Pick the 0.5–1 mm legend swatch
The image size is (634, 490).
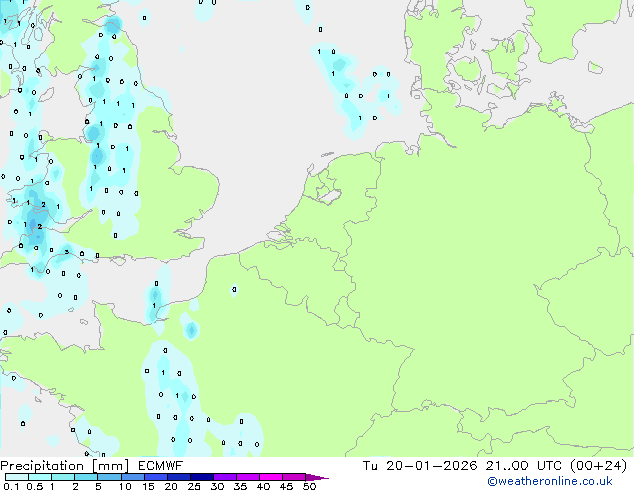coord(40,477)
